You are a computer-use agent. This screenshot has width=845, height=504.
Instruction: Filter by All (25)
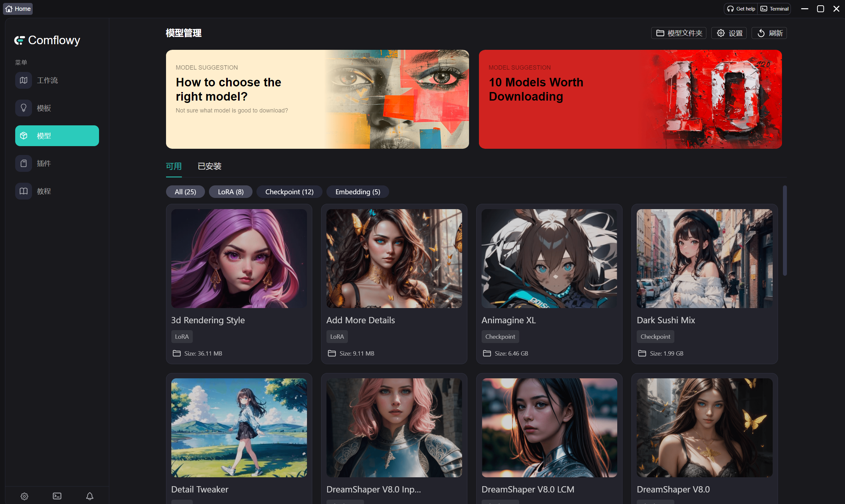point(185,192)
